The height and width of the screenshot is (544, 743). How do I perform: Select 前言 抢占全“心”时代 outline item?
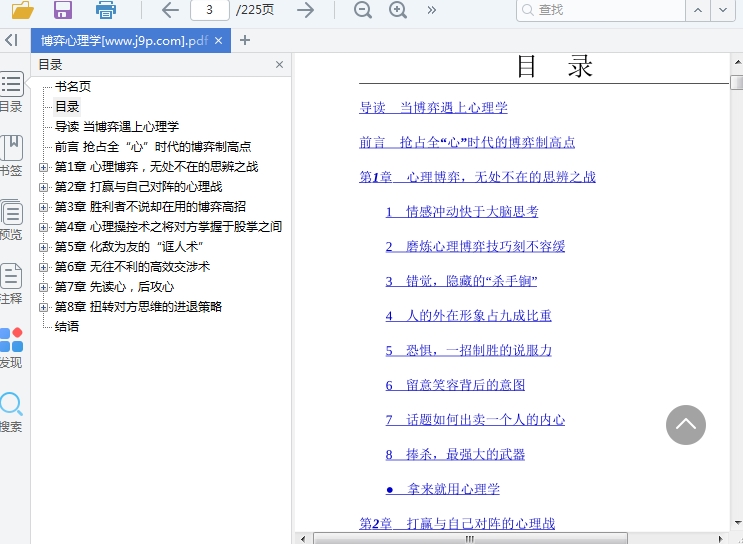tap(153, 147)
